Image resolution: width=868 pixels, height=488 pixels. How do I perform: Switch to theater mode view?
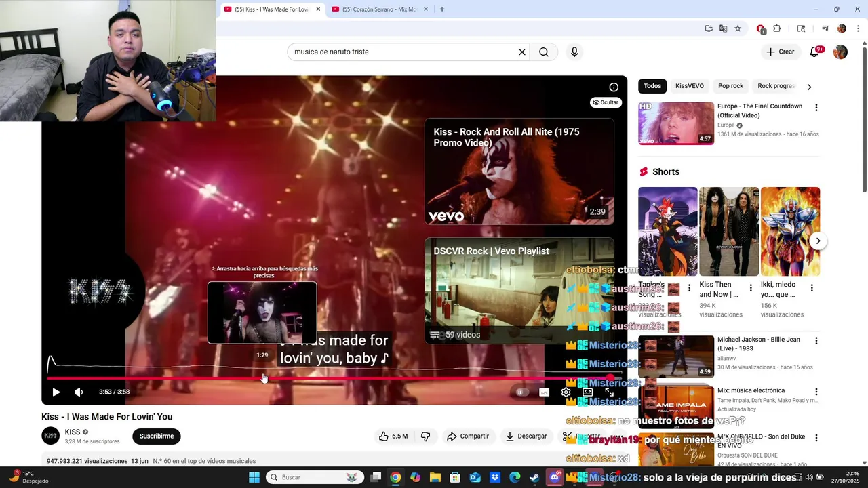pos(588,392)
